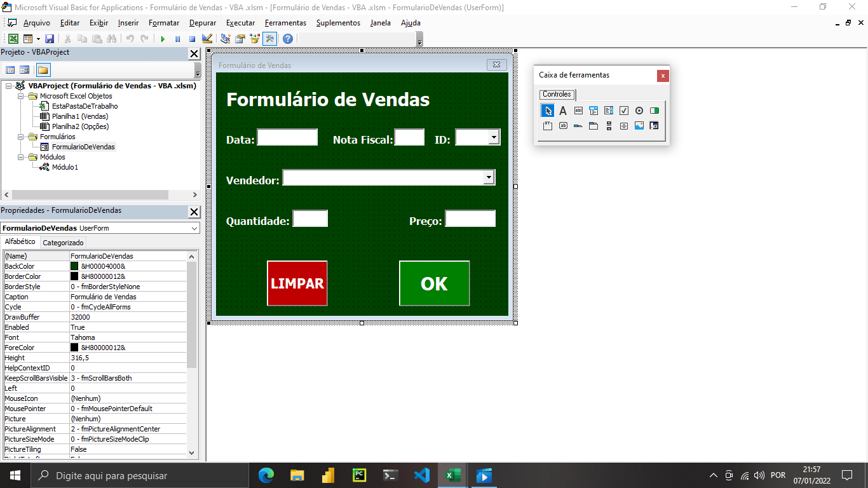Select the ComboBox control in the Toolbox
This screenshot has height=488, width=868.
tap(593, 110)
